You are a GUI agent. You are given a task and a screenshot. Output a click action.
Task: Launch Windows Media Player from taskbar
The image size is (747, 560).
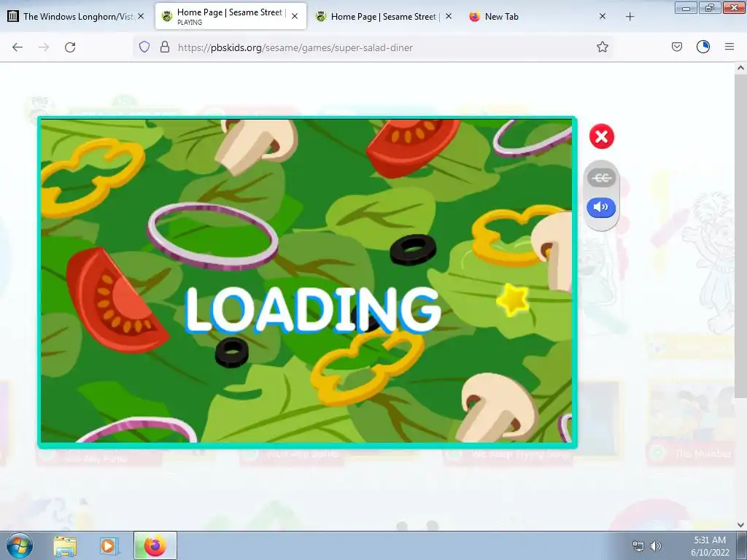[x=109, y=546]
